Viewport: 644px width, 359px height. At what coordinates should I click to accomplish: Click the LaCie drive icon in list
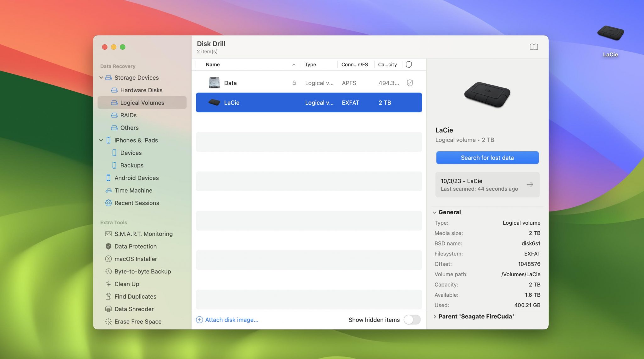[214, 102]
